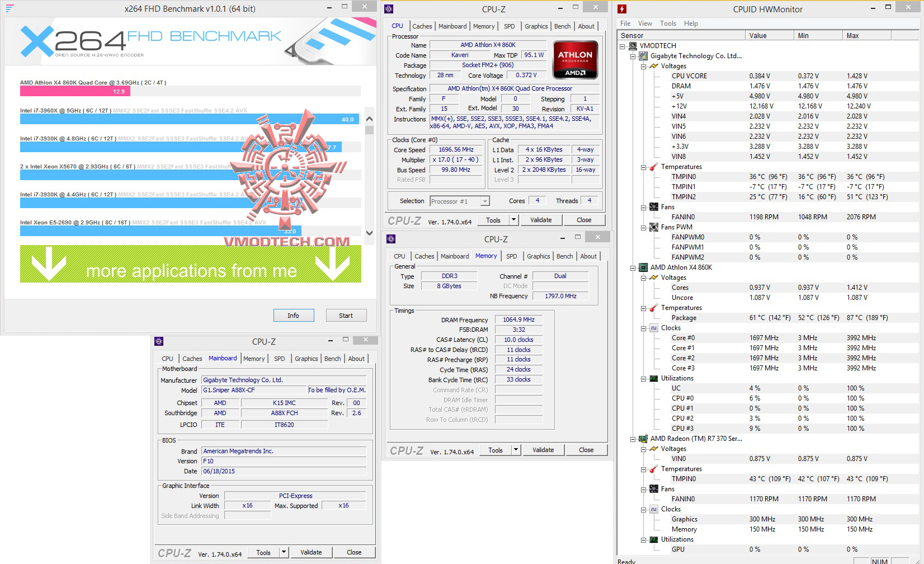Click the AMD Athlon processor logo in CPU-Z
The height and width of the screenshot is (564, 924).
(575, 59)
